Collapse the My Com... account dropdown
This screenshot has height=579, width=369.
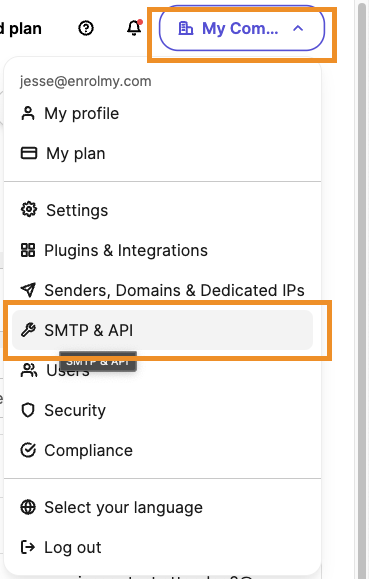(242, 28)
